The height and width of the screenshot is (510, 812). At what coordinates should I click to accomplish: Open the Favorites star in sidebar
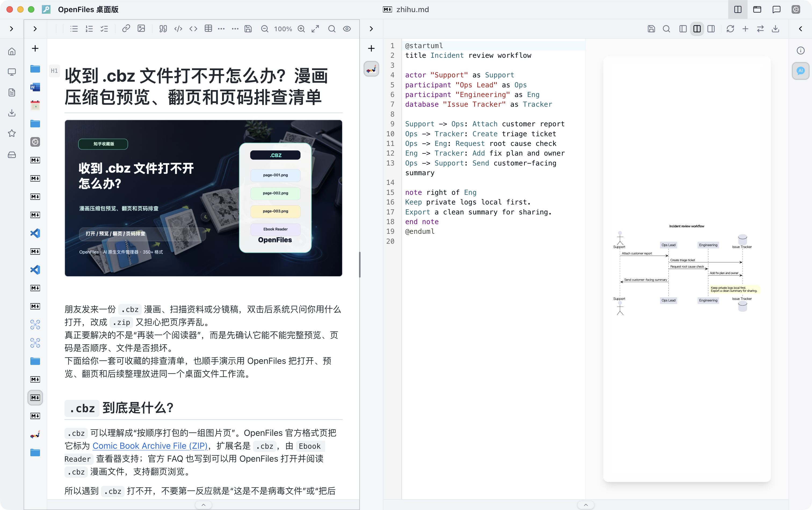tap(12, 133)
